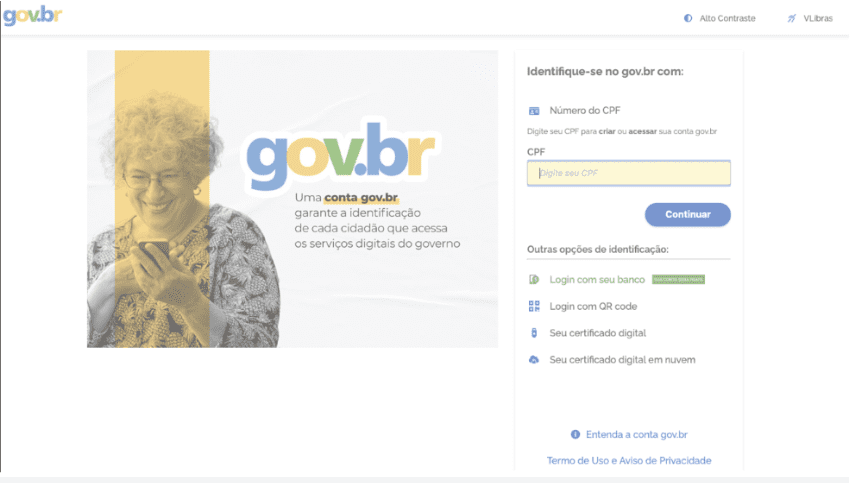Select Seu certificado digital em nuvem

tap(622, 360)
